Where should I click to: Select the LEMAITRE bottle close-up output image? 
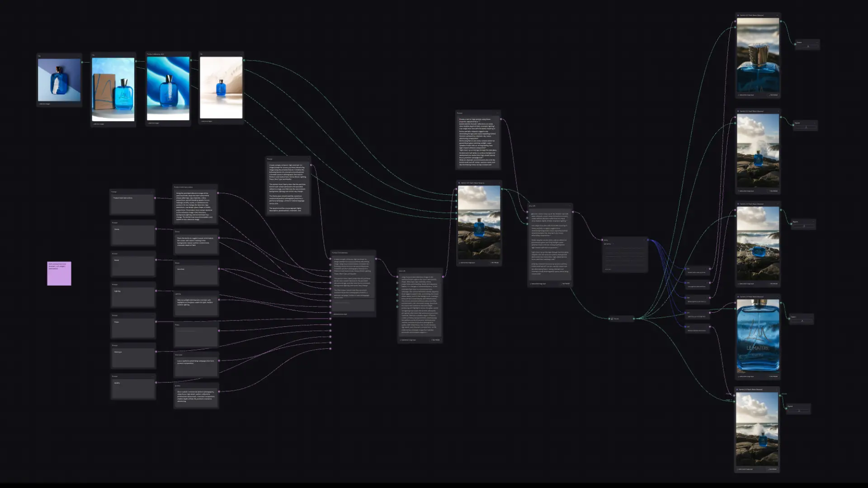click(x=758, y=335)
